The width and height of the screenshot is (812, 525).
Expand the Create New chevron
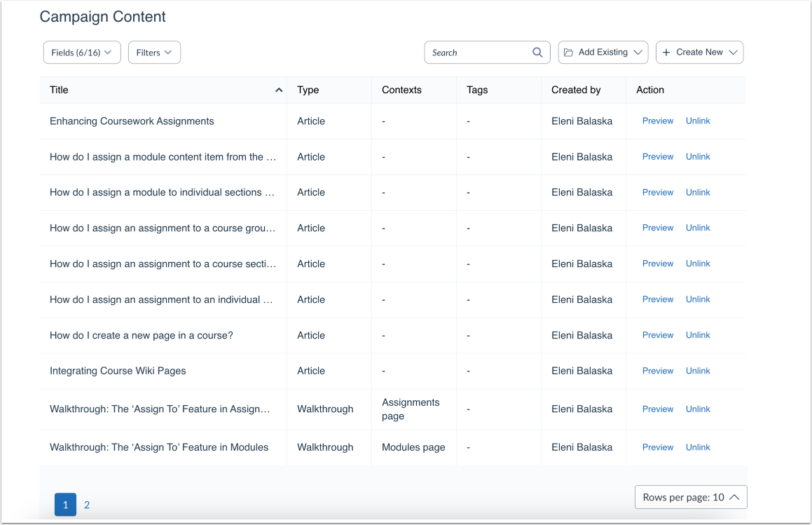(x=733, y=53)
